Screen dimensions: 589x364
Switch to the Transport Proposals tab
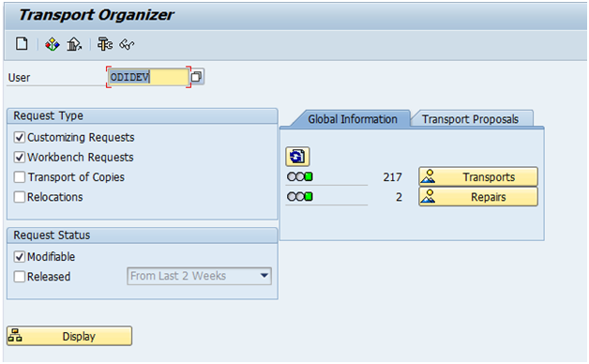pyautogui.click(x=470, y=119)
